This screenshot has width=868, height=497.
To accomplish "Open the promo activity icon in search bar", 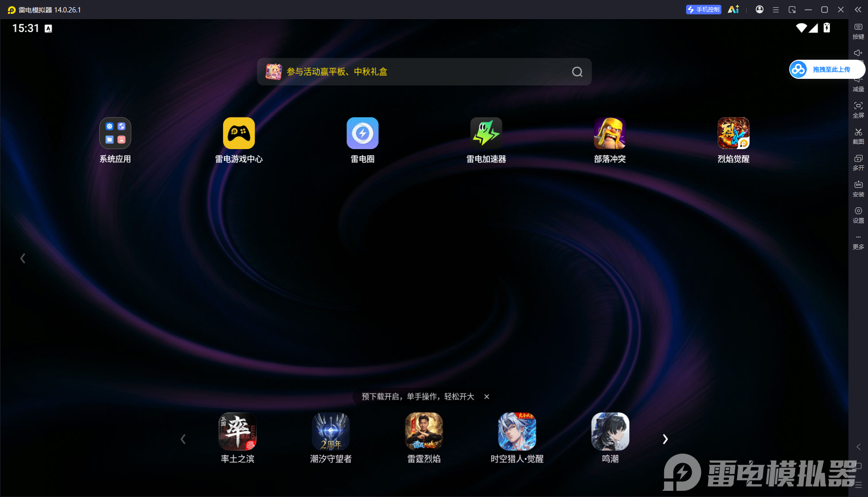I will pyautogui.click(x=274, y=72).
